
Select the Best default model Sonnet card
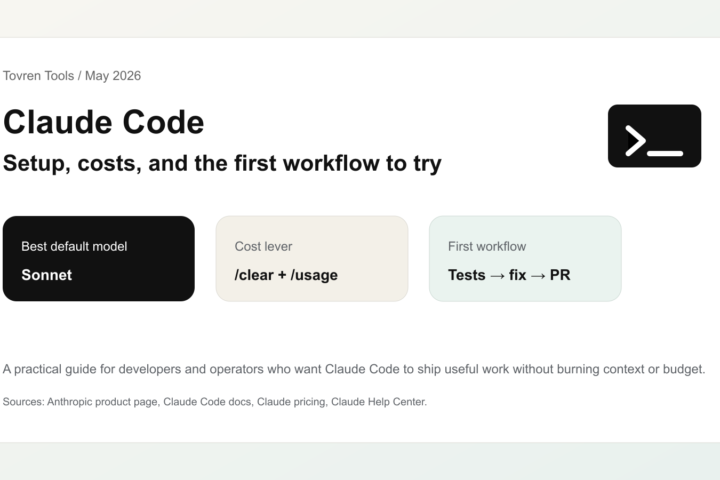pos(99,259)
